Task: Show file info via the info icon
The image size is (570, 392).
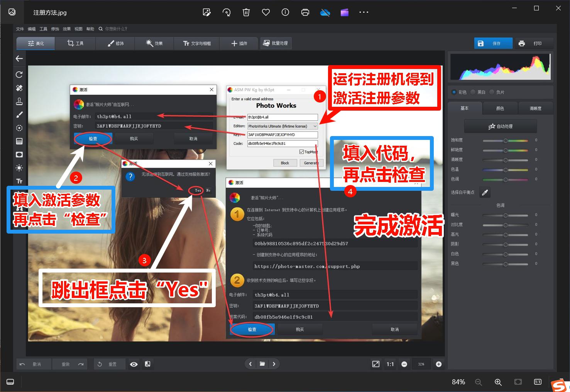Action: (286, 12)
